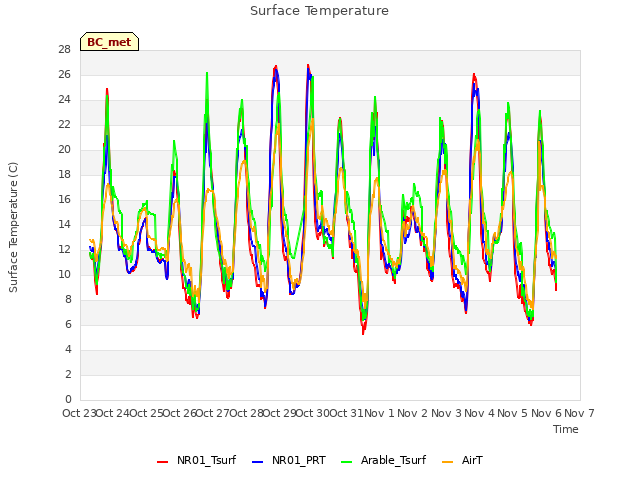The width and height of the screenshot is (640, 480).
Task: Click the green Oct 27 spike near 26
Action: coord(207,73)
